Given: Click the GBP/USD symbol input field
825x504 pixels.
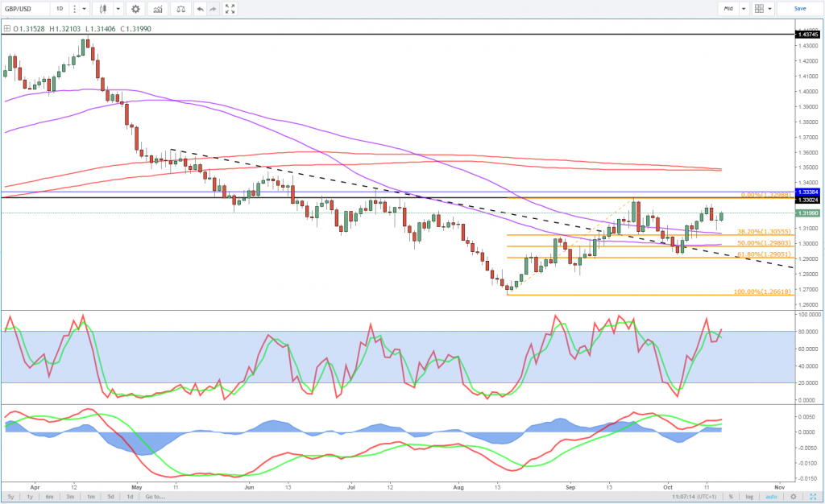Looking at the screenshot, I should click(26, 9).
